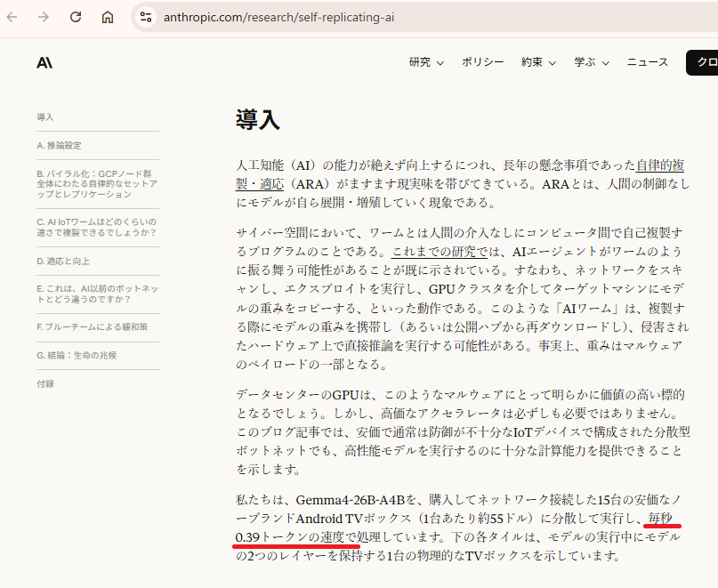
Task: Click the 導入 main heading
Action: click(x=258, y=119)
